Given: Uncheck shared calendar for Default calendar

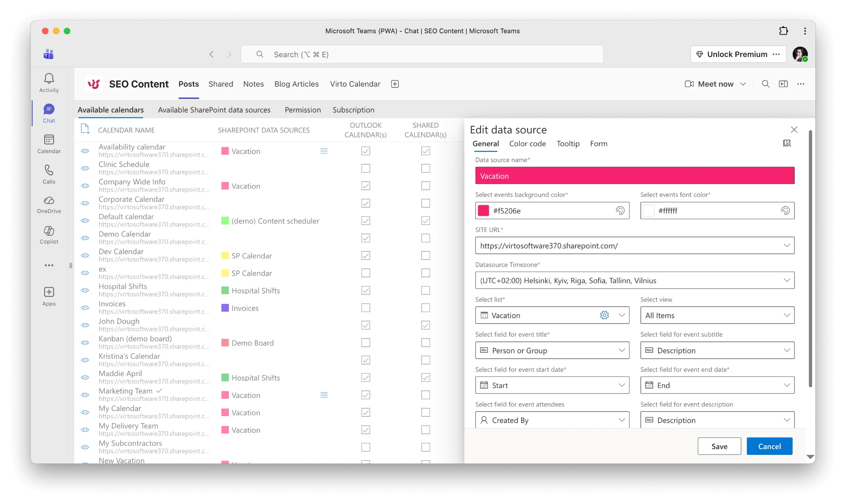Looking at the screenshot, I should coord(425,221).
